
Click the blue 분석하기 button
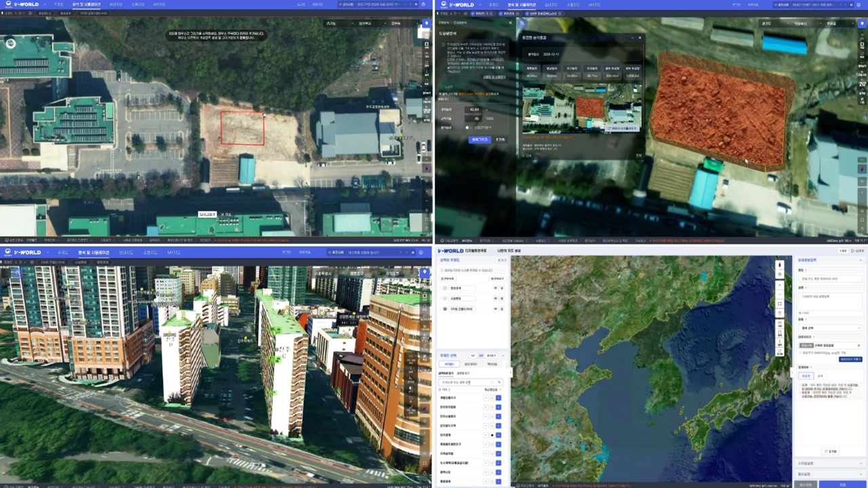[x=479, y=139]
